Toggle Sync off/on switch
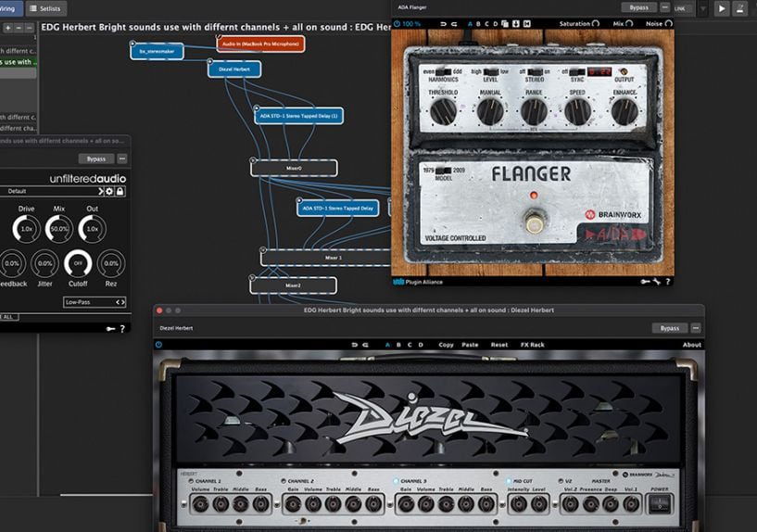 (x=577, y=71)
